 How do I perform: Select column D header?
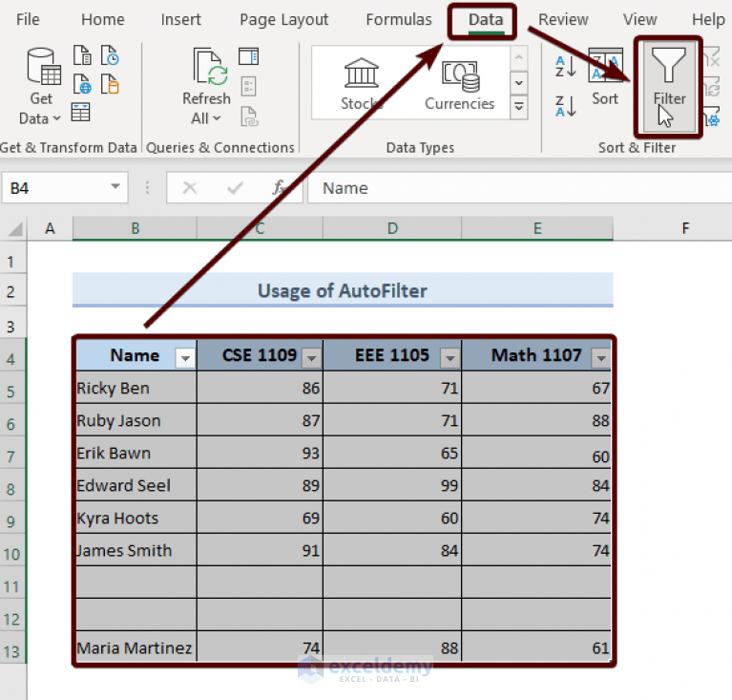(392, 228)
